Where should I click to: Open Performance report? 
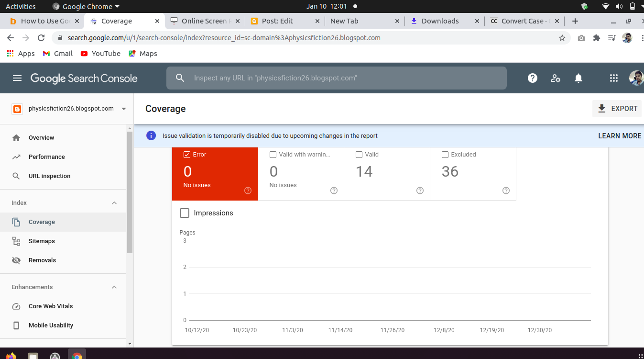[x=63, y=157]
